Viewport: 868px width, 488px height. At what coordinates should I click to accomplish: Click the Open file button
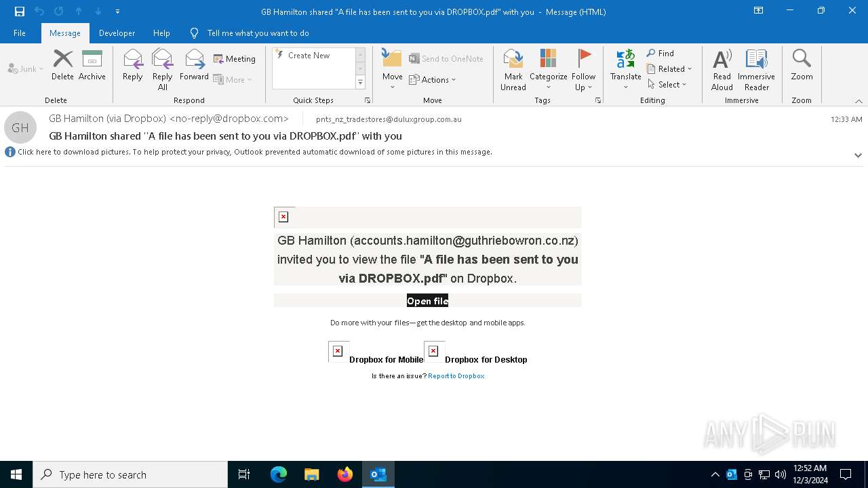click(427, 301)
